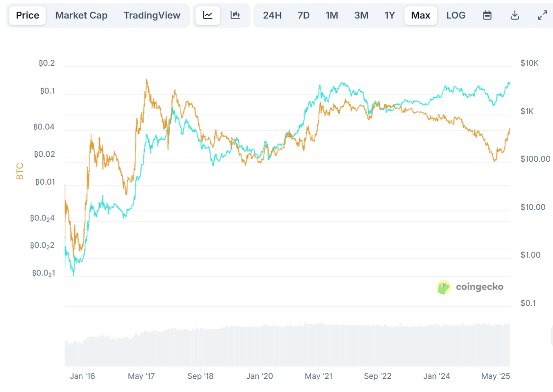Click the $1K right axis label
The image size is (553, 392).
tap(527, 111)
